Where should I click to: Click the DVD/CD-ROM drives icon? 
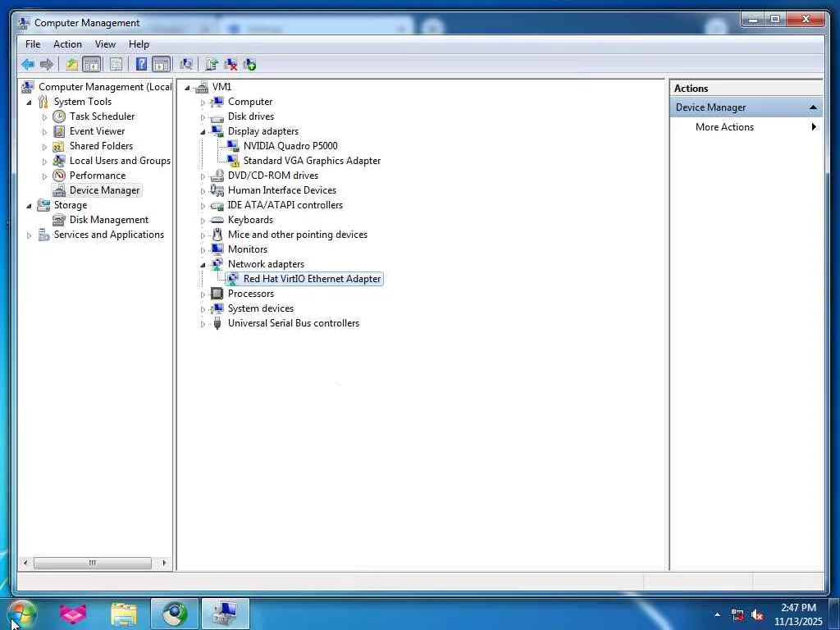click(x=217, y=176)
